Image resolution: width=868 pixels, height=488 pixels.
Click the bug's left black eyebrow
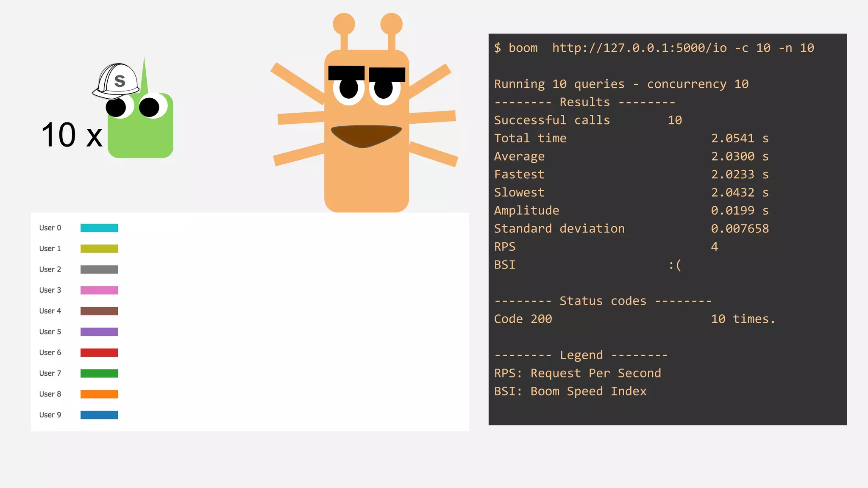click(346, 72)
